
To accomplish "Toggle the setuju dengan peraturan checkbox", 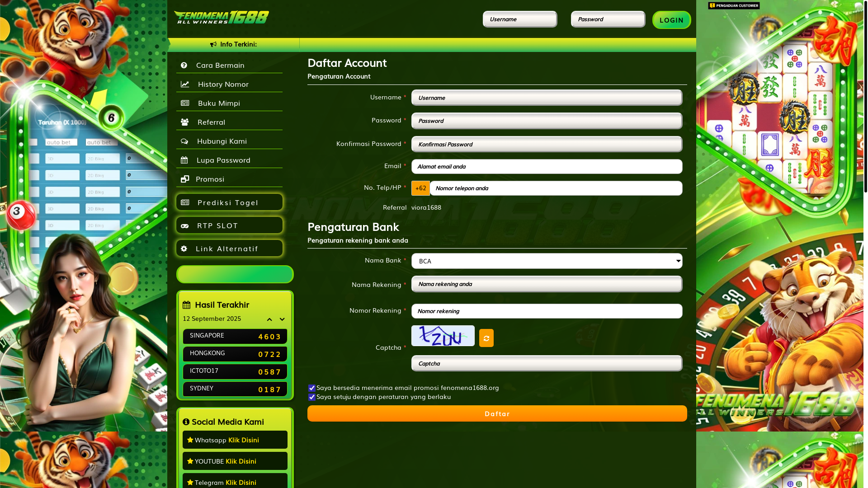I will click(312, 397).
